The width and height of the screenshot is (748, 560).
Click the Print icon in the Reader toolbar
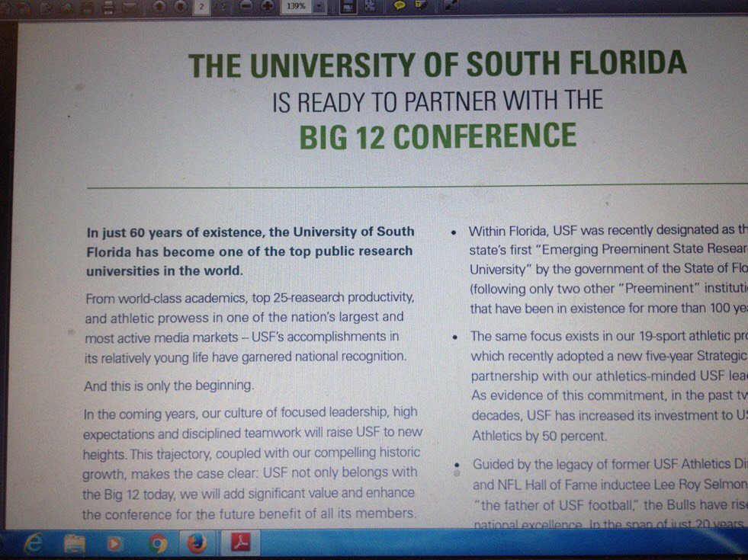tap(108, 7)
